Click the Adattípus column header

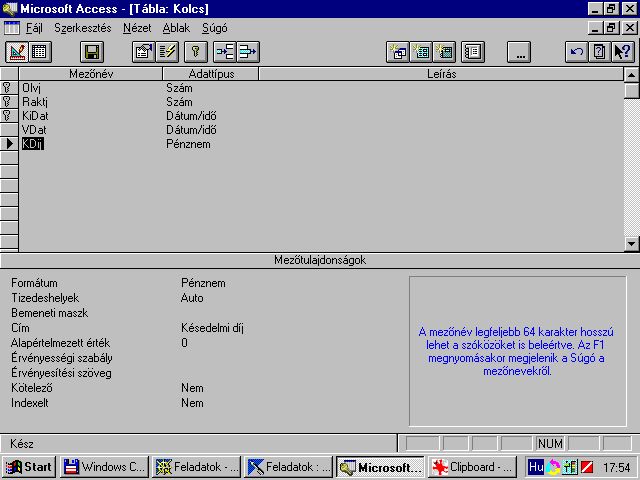211,74
